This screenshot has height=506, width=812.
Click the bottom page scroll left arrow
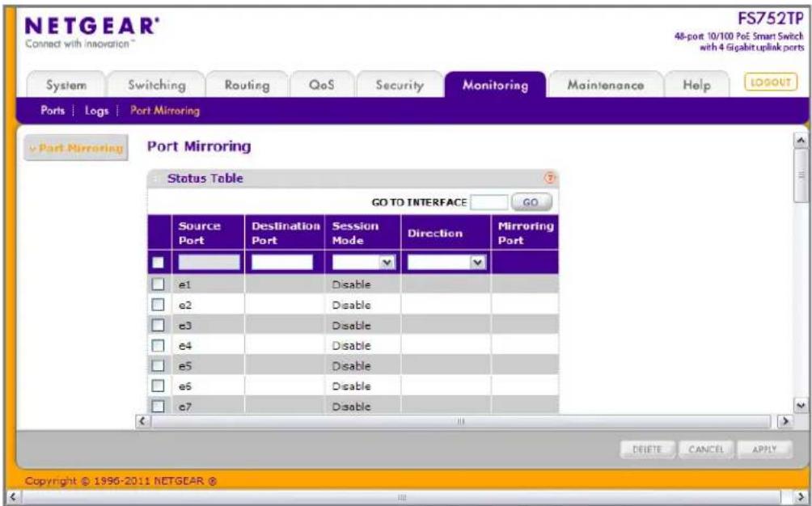[12, 498]
